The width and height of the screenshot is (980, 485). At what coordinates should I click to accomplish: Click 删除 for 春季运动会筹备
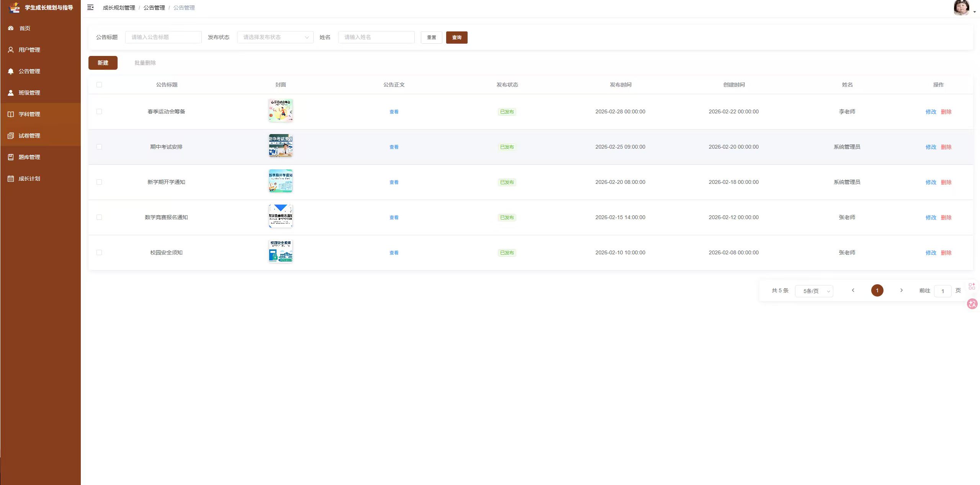(x=946, y=112)
